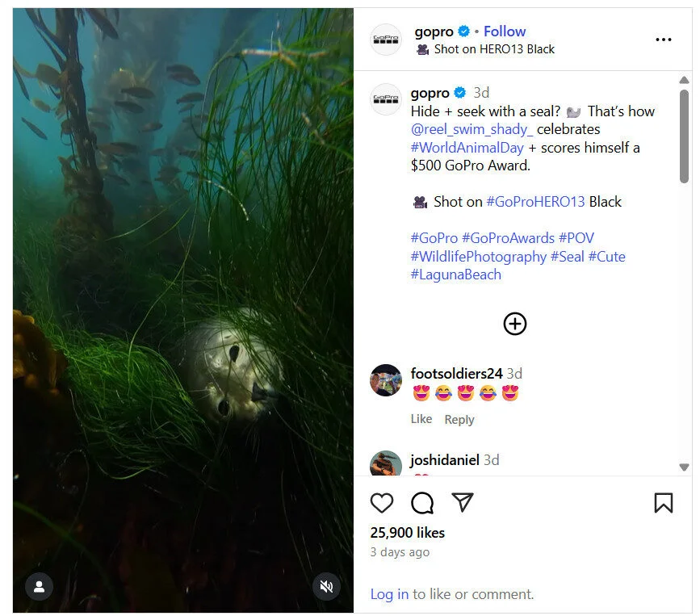Toggle like on footsoldiers24's comment

point(421,419)
